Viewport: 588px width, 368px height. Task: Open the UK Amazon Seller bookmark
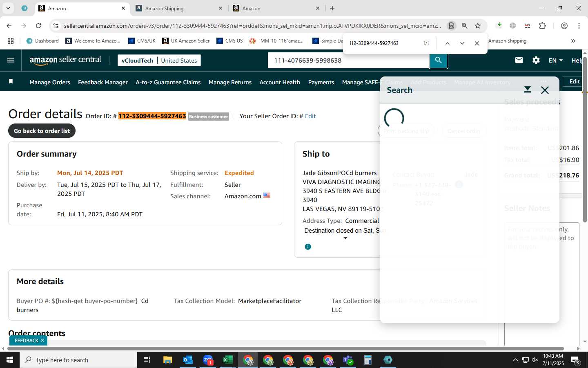186,41
